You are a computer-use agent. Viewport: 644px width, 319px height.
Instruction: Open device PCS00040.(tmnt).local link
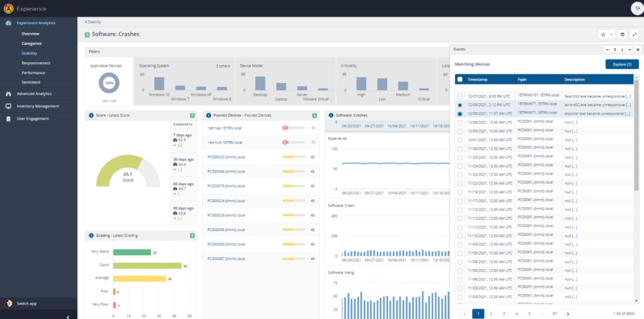click(x=226, y=172)
